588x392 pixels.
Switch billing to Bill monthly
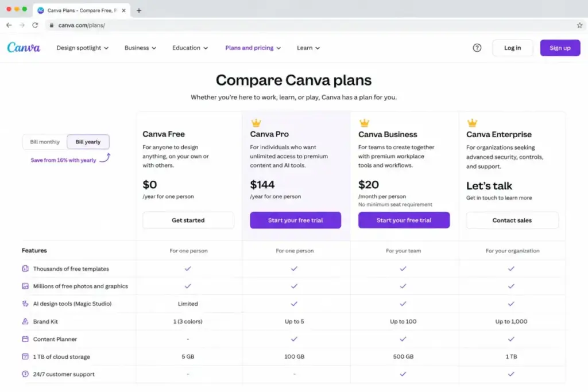pos(45,142)
